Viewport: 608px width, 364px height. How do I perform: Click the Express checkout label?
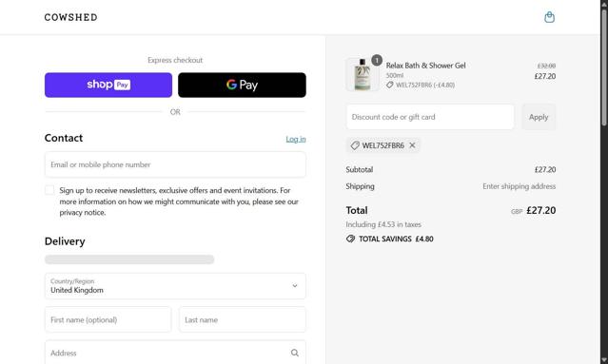(175, 60)
